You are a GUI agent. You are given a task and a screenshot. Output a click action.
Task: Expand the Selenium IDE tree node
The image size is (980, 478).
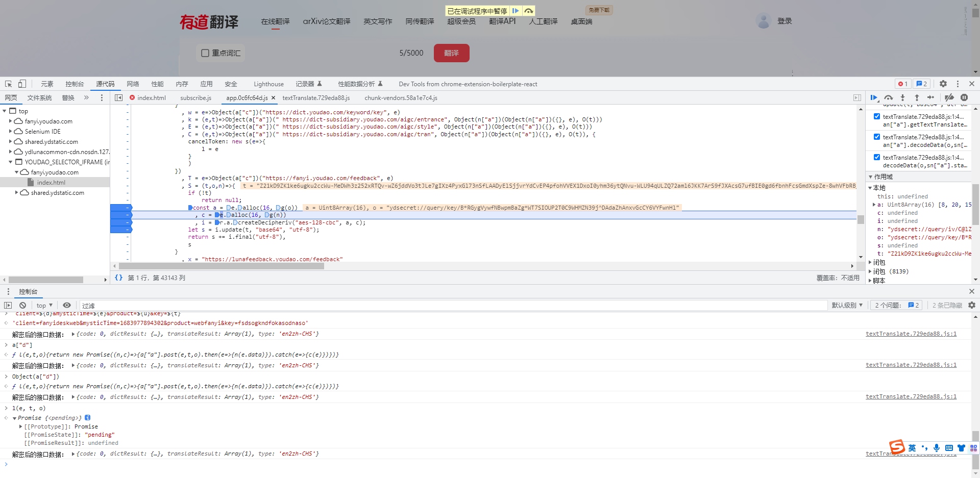click(x=11, y=131)
